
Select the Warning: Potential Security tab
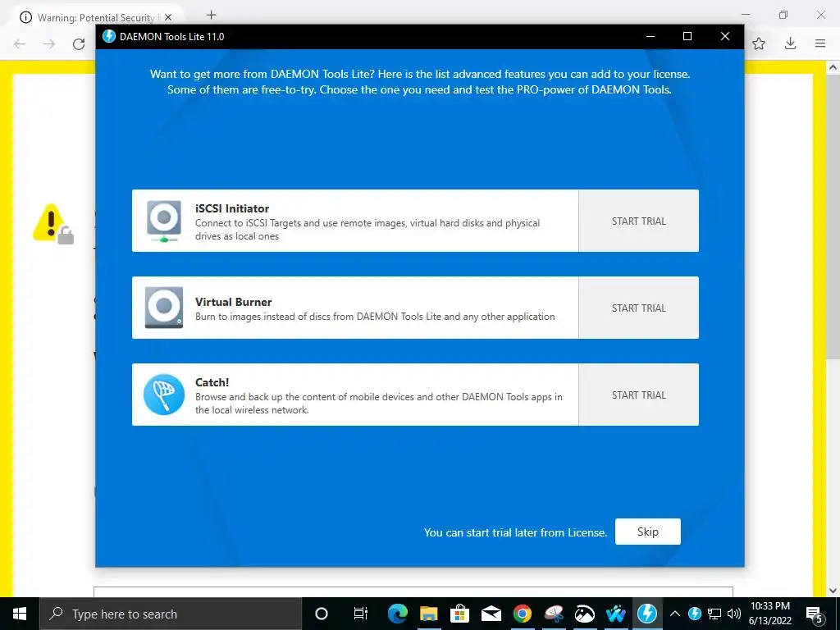95,18
